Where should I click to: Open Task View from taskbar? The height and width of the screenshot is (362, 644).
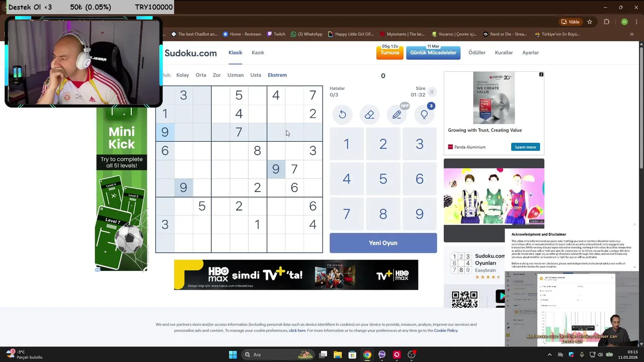click(x=323, y=354)
